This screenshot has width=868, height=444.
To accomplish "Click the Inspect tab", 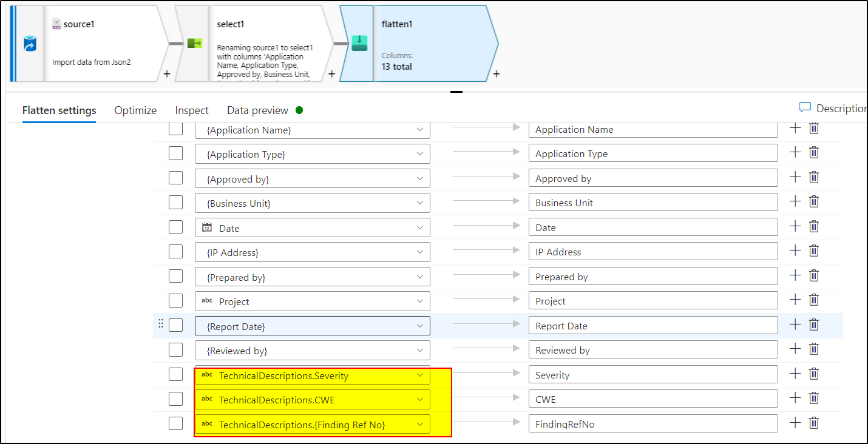I will (191, 110).
